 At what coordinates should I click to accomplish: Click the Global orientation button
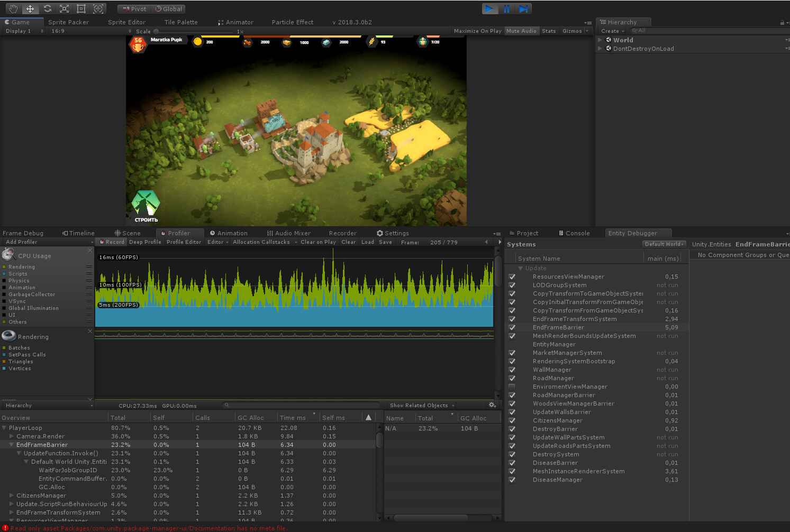pos(168,8)
